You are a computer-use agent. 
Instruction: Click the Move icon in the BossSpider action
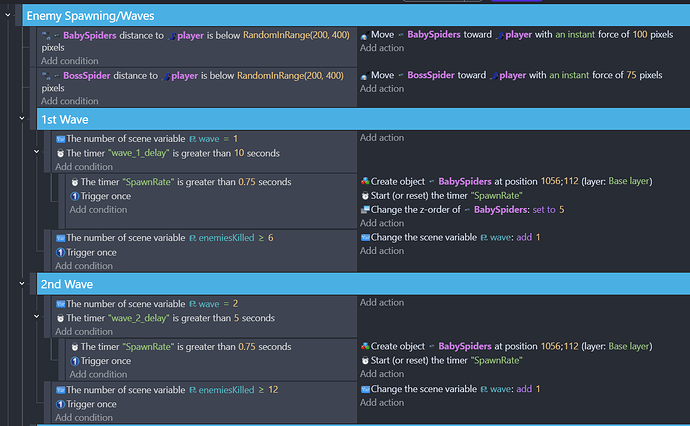(x=364, y=76)
